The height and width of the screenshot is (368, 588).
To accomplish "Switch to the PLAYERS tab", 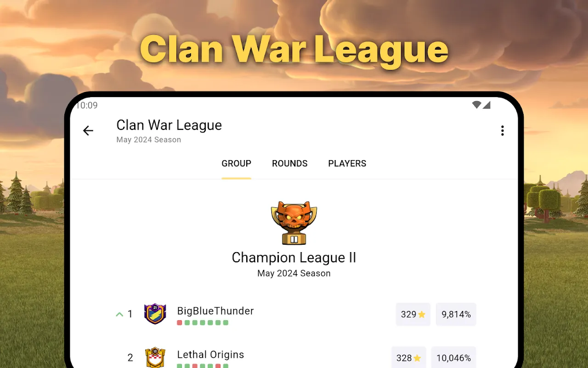I will click(x=347, y=163).
